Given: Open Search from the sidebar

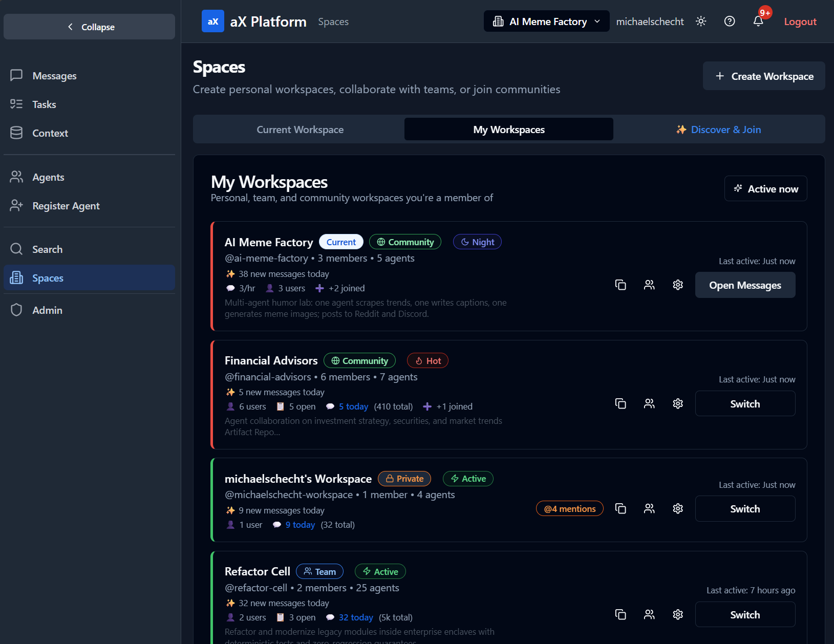Looking at the screenshot, I should click(16, 249).
